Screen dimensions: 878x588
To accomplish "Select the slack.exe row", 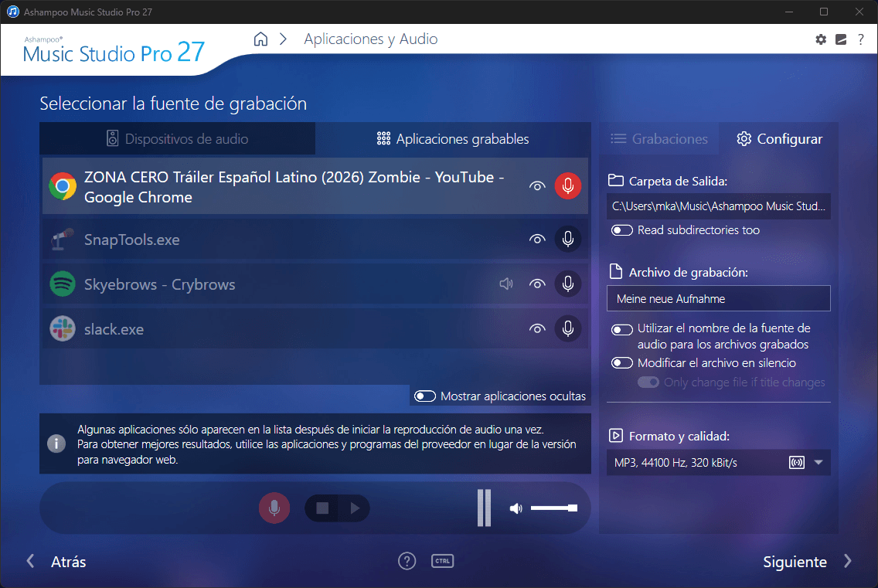I will (x=315, y=328).
